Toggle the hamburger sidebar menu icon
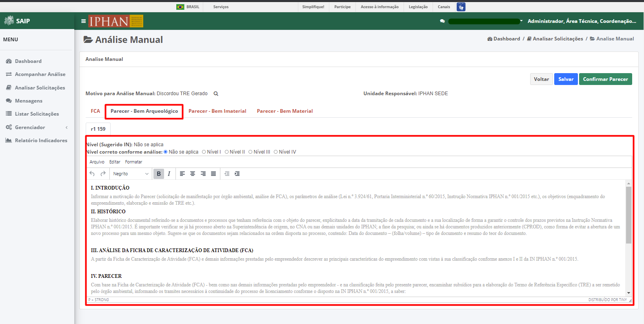Image resolution: width=644 pixels, height=324 pixels. (83, 21)
